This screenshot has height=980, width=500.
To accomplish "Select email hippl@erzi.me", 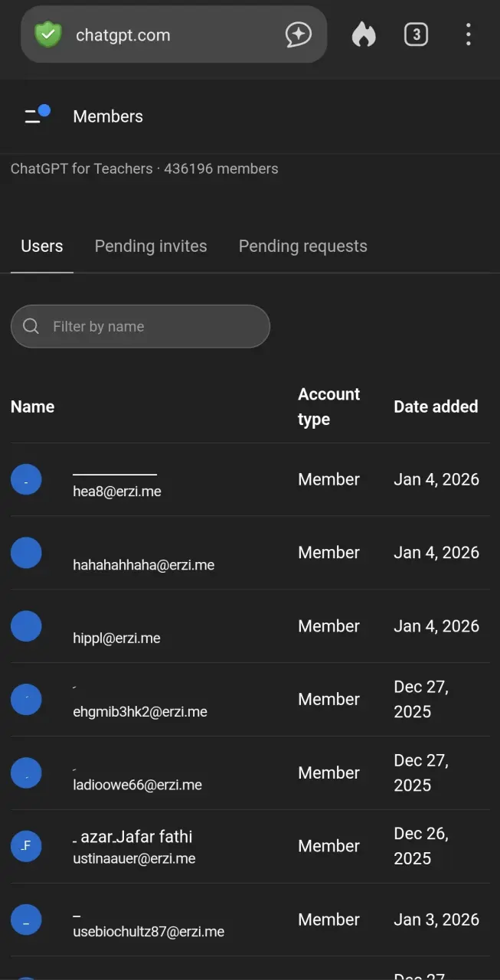I will pos(116,638).
